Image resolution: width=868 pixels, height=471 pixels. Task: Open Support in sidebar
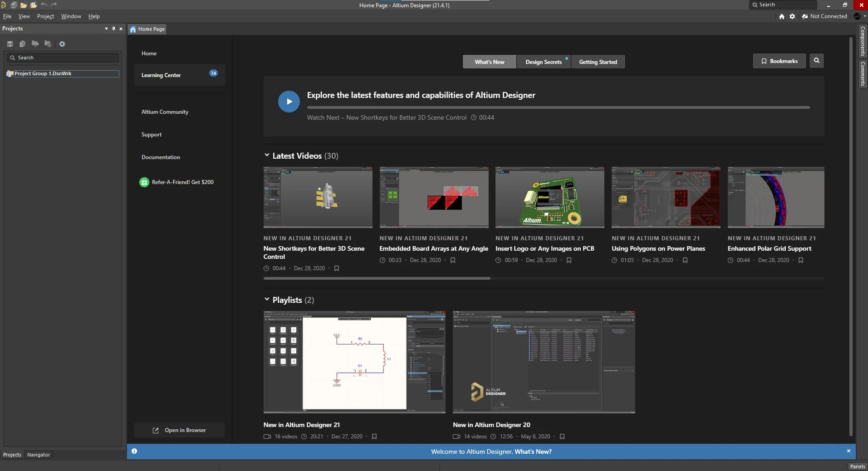152,135
